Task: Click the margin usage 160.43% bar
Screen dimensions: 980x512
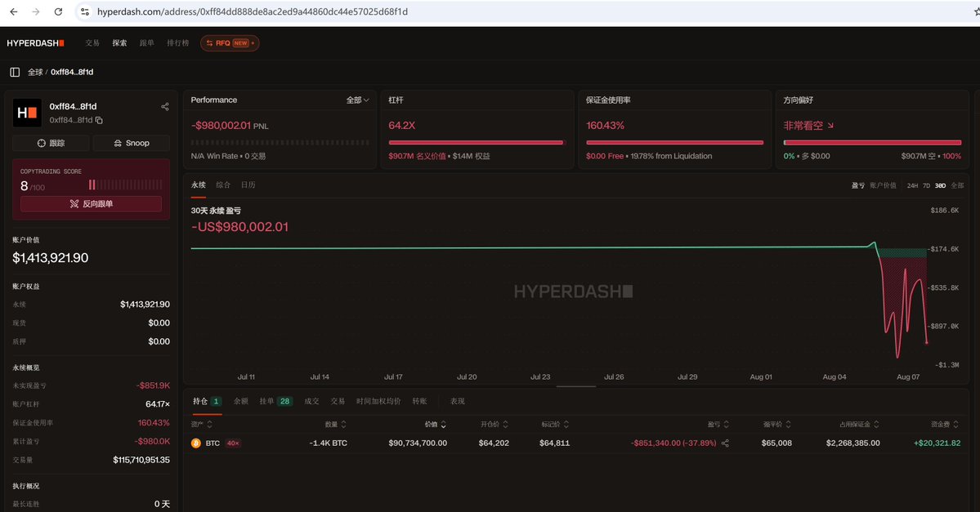Action: 674,142
